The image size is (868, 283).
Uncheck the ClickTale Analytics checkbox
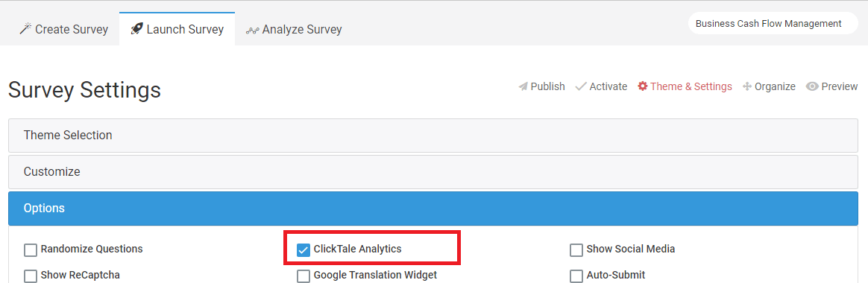[304, 249]
